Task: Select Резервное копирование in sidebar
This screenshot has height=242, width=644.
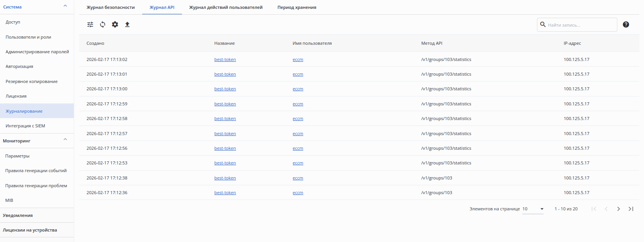Action: click(x=32, y=81)
